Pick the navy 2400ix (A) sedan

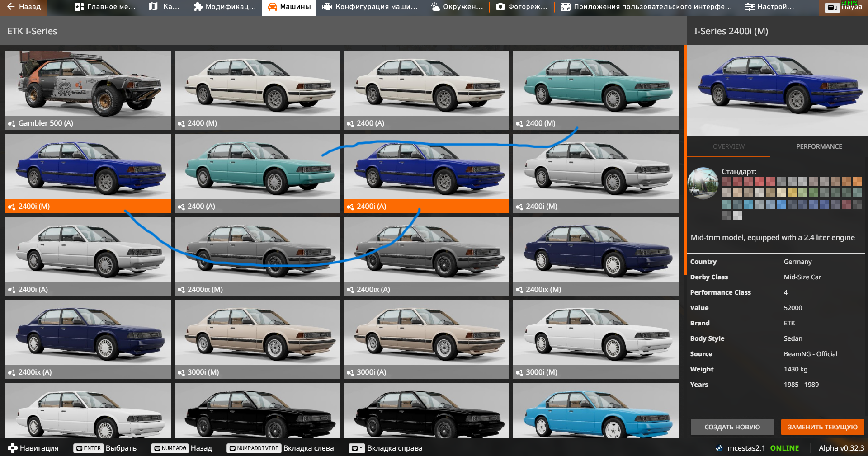[x=88, y=339]
